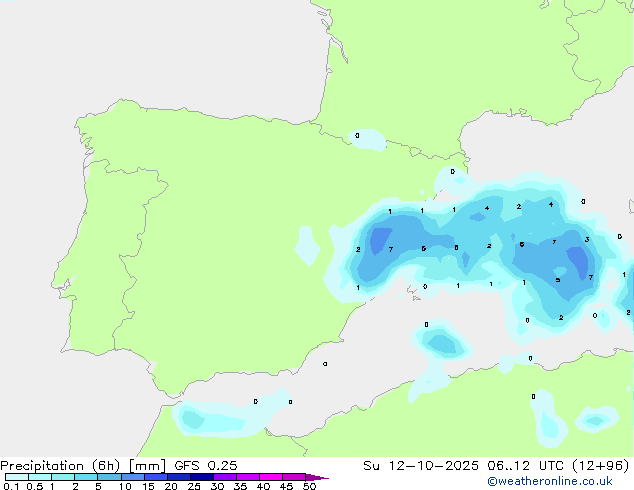Pick the legend swatch between 1 and 2
The width and height of the screenshot is (634, 490).
pyautogui.click(x=63, y=477)
